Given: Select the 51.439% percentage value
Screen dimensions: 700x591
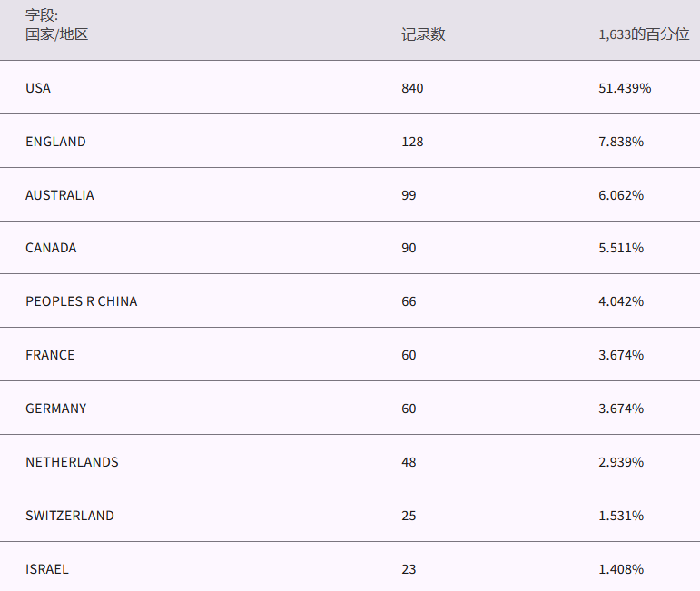Looking at the screenshot, I should 625,88.
